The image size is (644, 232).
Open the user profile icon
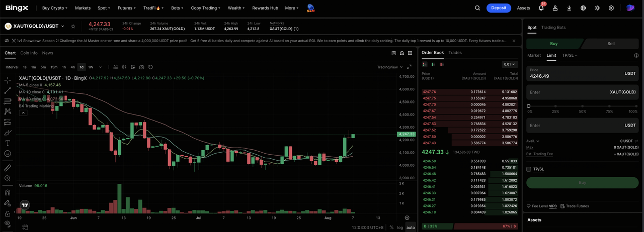click(x=555, y=8)
